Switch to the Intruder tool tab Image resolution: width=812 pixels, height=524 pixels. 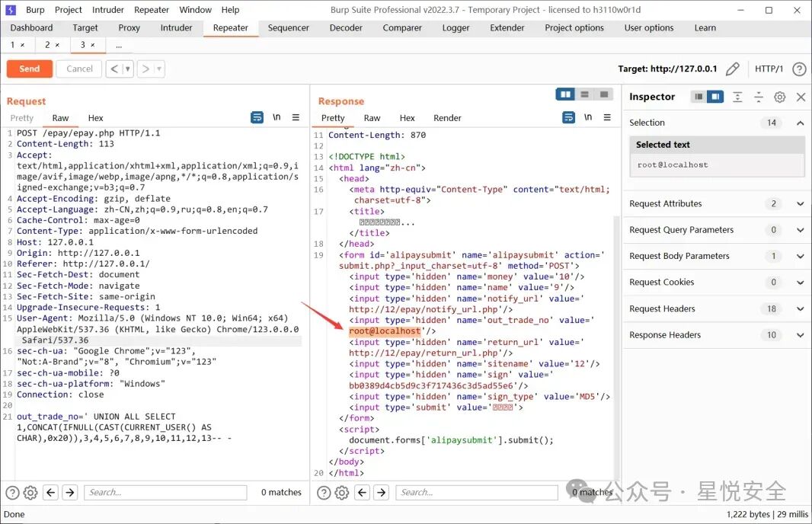point(176,28)
